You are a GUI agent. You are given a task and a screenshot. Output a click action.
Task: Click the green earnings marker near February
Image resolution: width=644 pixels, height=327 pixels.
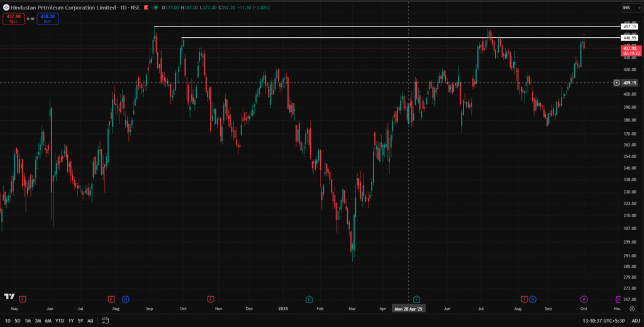tap(309, 299)
